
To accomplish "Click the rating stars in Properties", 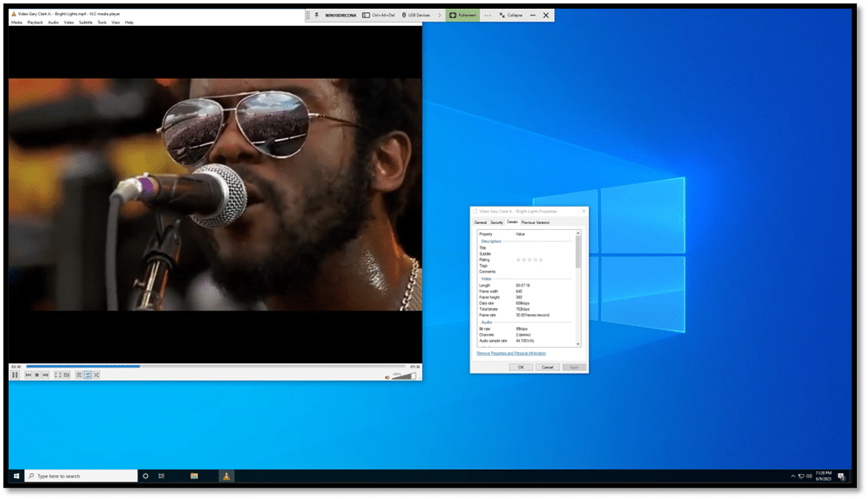I will point(530,259).
